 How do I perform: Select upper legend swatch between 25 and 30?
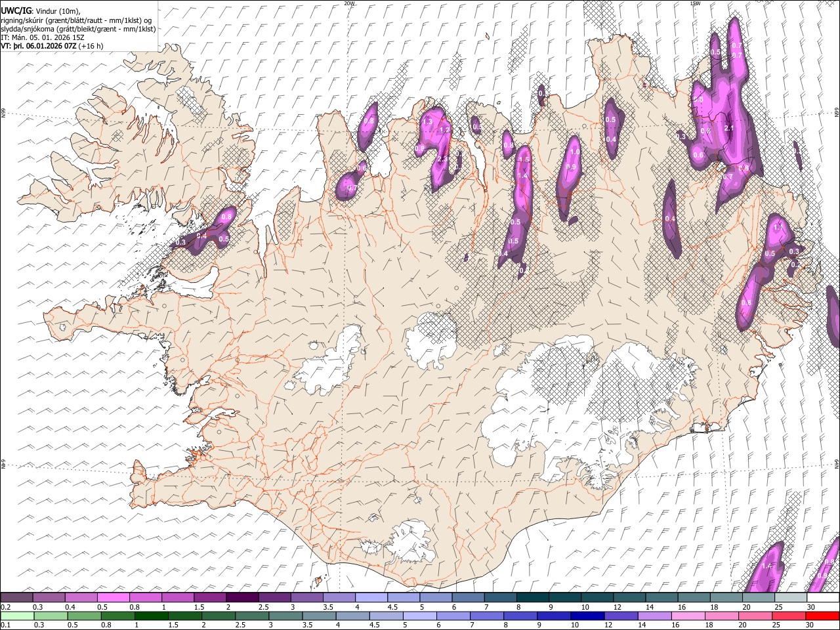tap(791, 597)
